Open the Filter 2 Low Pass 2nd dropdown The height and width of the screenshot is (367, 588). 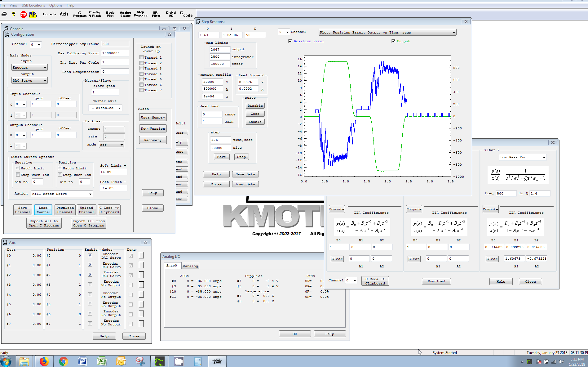[544, 157]
